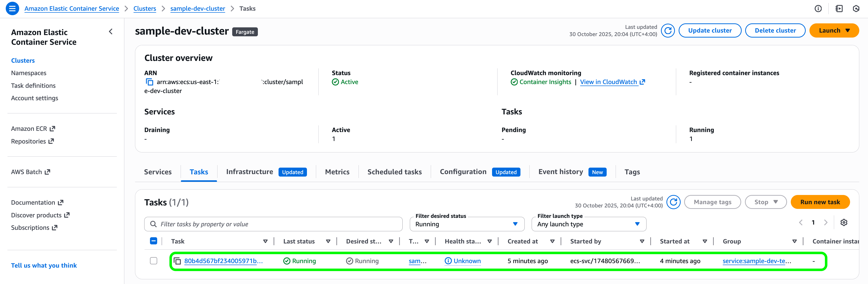Refresh the cluster overview data
The image size is (868, 284).
pos(667,31)
